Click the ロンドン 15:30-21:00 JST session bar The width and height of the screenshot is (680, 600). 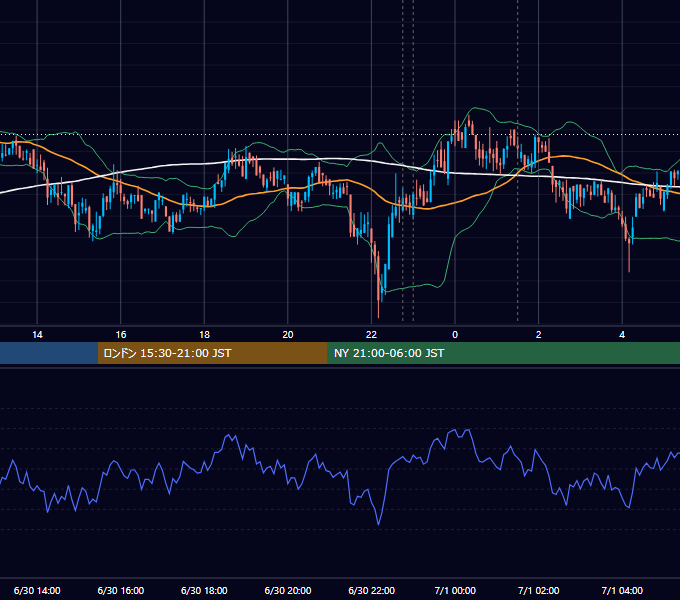(212, 353)
